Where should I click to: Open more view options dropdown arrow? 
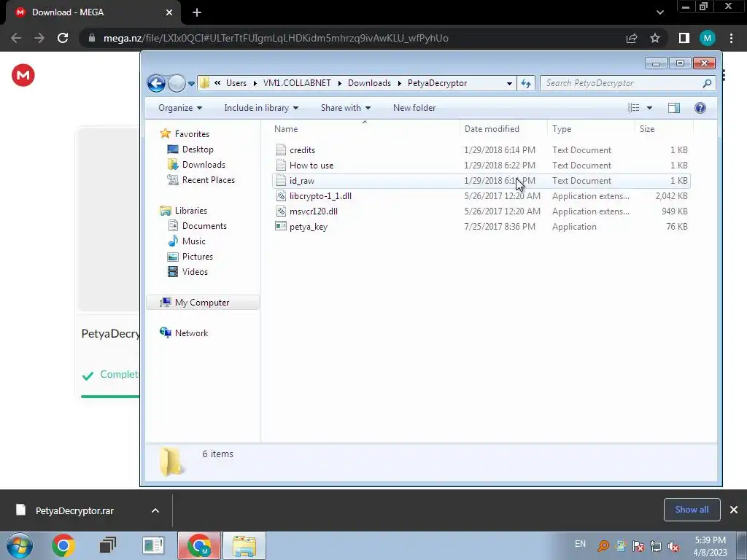coord(649,108)
